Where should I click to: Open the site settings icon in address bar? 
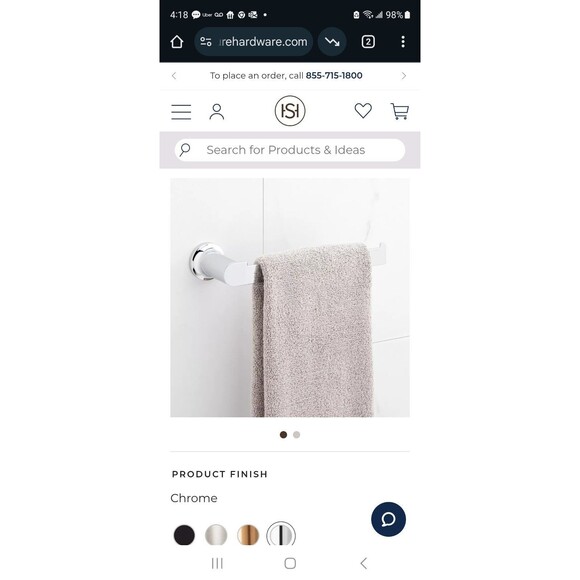206,42
